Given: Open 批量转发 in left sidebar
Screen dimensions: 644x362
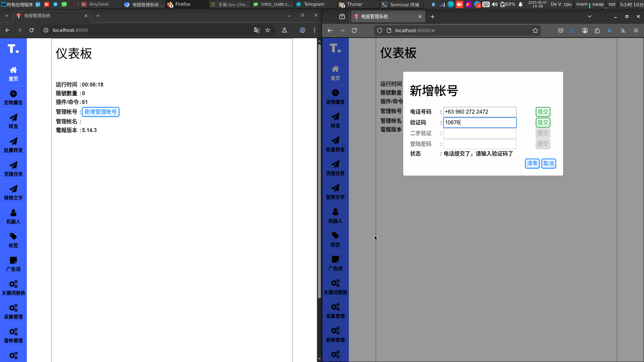Looking at the screenshot, I should [13, 145].
